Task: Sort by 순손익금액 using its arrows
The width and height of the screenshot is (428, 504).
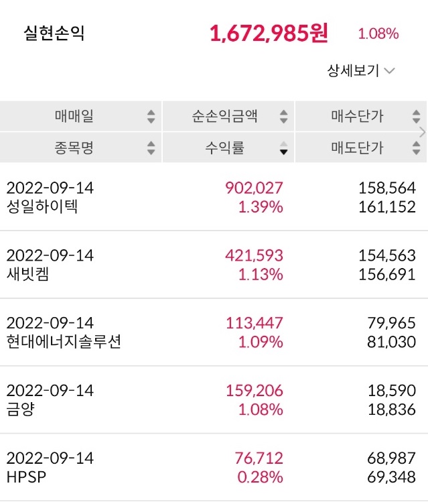Action: coord(284,117)
